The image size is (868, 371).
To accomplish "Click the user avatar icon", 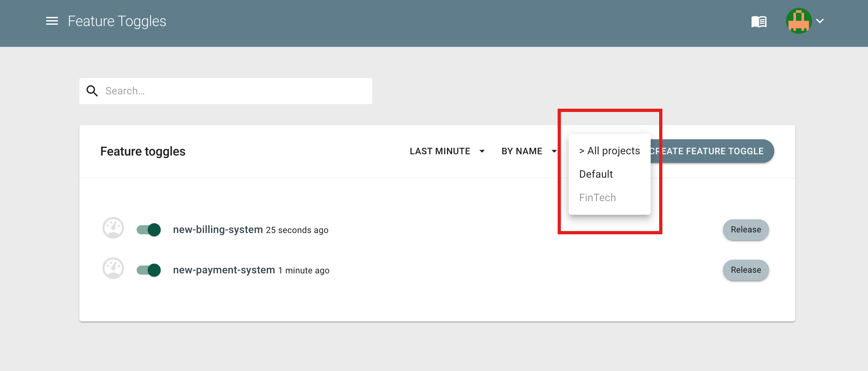I will point(799,21).
